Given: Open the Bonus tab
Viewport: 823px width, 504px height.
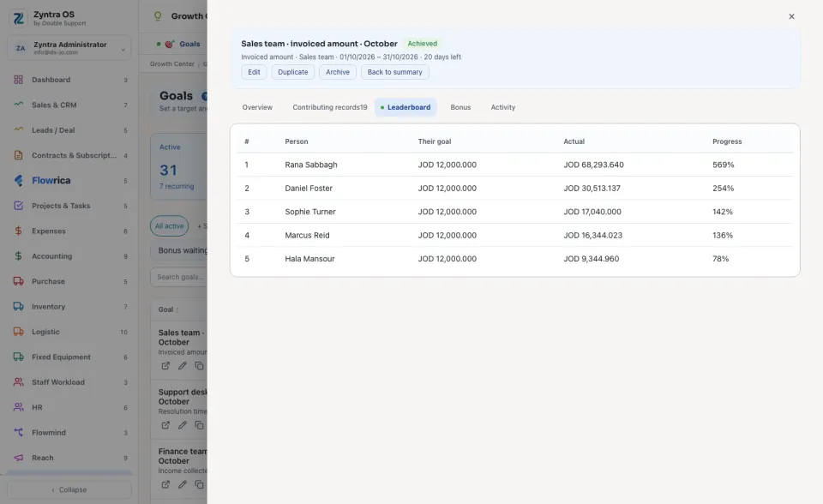Looking at the screenshot, I should [x=460, y=107].
